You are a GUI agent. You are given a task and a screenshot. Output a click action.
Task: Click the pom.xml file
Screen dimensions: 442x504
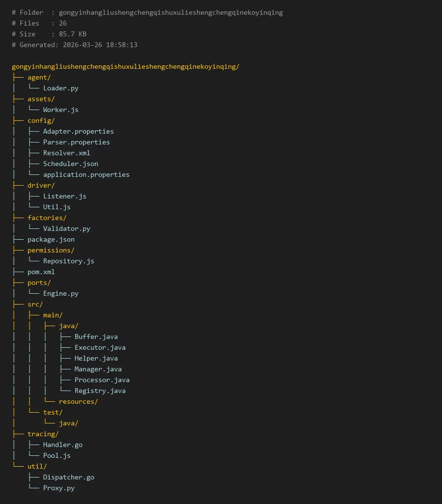pyautogui.click(x=41, y=272)
